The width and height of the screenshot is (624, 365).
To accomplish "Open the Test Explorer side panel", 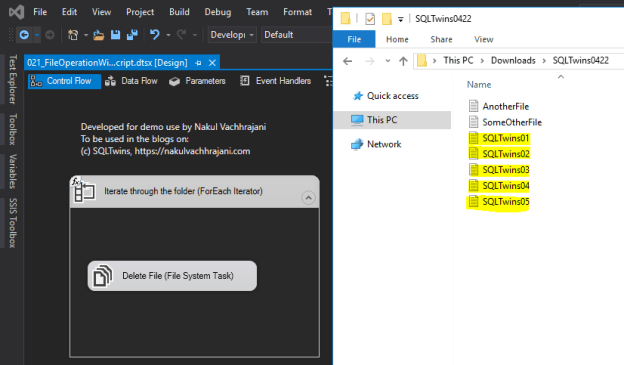I will coord(13,80).
